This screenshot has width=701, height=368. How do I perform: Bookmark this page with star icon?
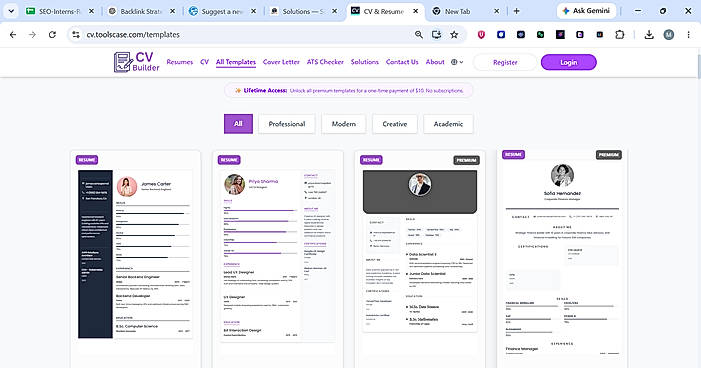coord(454,34)
